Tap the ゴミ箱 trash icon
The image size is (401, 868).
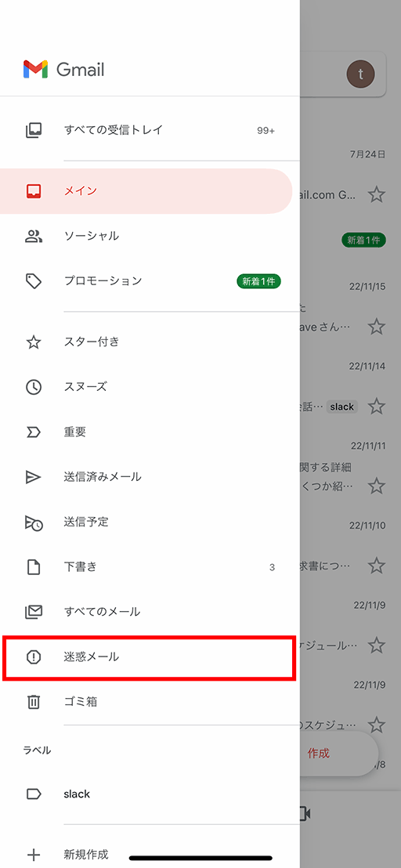tap(34, 703)
